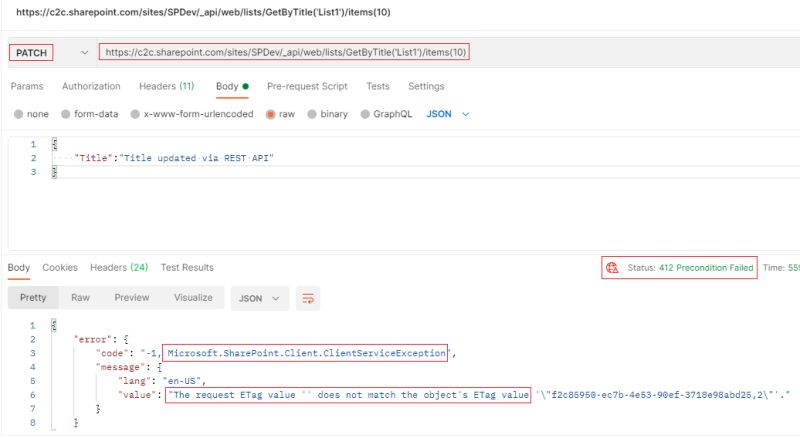Screen dimensions: 800x438
Task: Open the request Settings tab
Action: (x=426, y=86)
